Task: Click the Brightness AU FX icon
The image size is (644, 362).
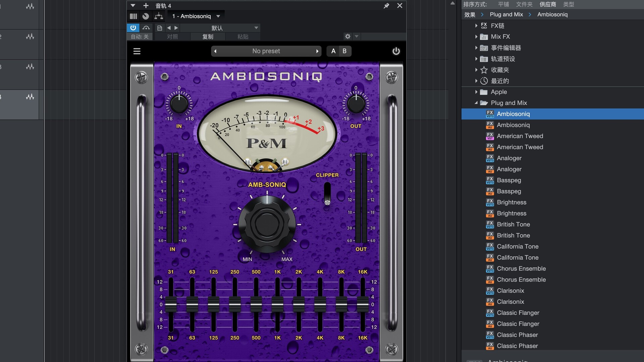Action: click(490, 213)
